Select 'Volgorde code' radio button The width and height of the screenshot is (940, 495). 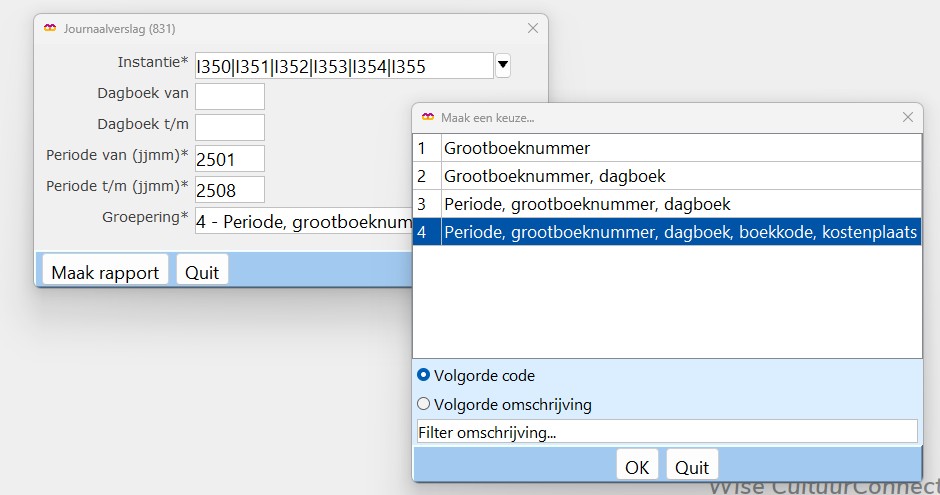(424, 376)
